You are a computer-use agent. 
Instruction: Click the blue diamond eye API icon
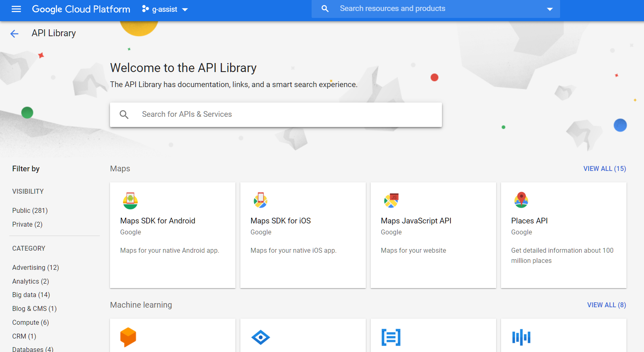pyautogui.click(x=261, y=337)
